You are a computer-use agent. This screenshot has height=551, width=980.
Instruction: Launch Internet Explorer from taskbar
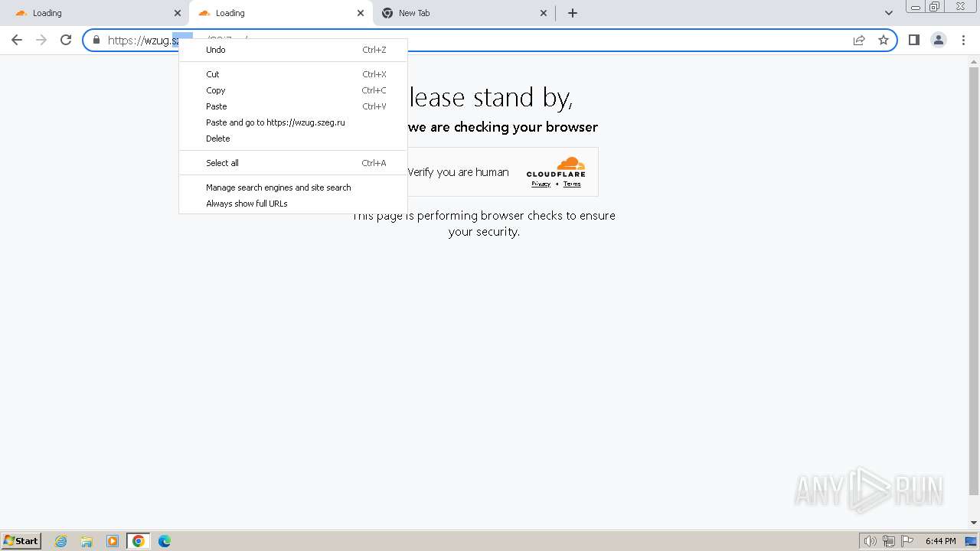tap(61, 541)
